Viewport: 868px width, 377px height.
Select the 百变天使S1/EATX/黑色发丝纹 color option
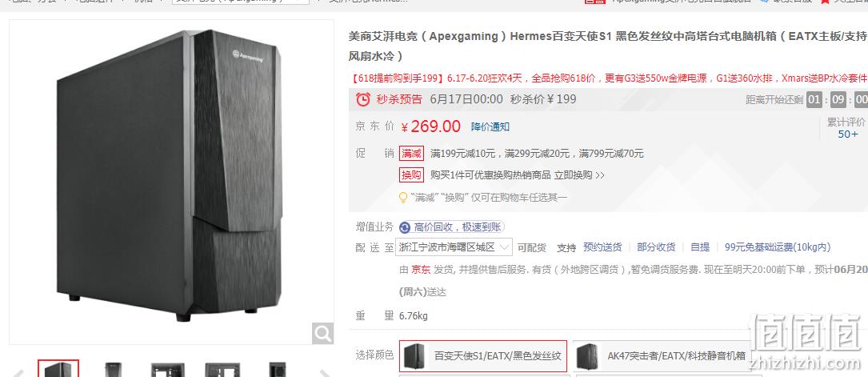point(483,356)
